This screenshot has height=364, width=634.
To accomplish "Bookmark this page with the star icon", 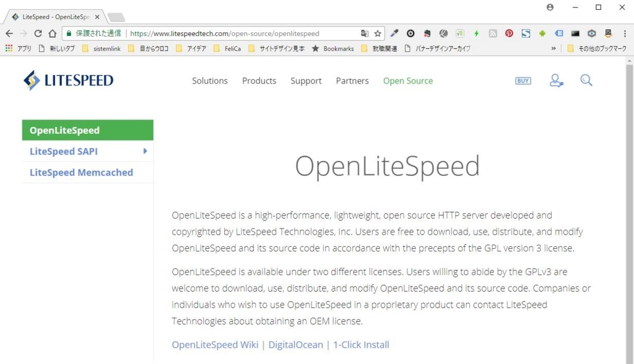I will [x=378, y=33].
